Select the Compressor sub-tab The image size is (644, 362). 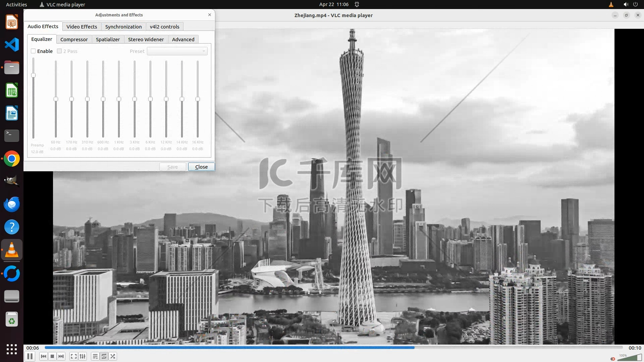(x=74, y=39)
